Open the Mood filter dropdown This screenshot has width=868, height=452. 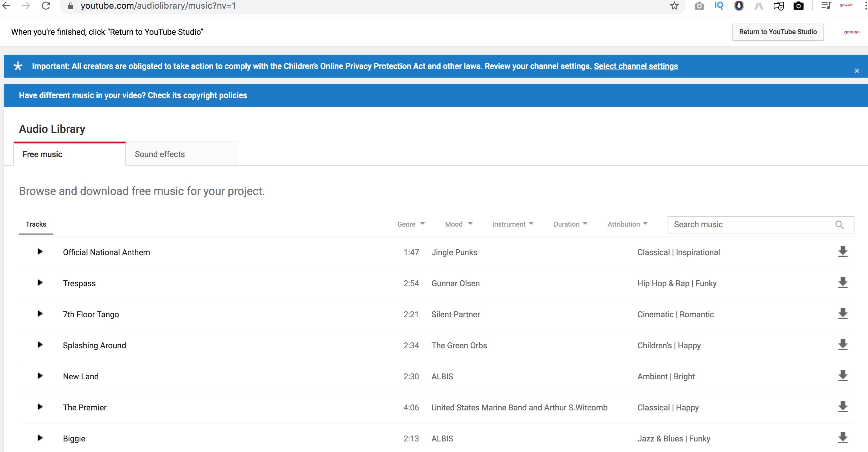[x=458, y=224]
